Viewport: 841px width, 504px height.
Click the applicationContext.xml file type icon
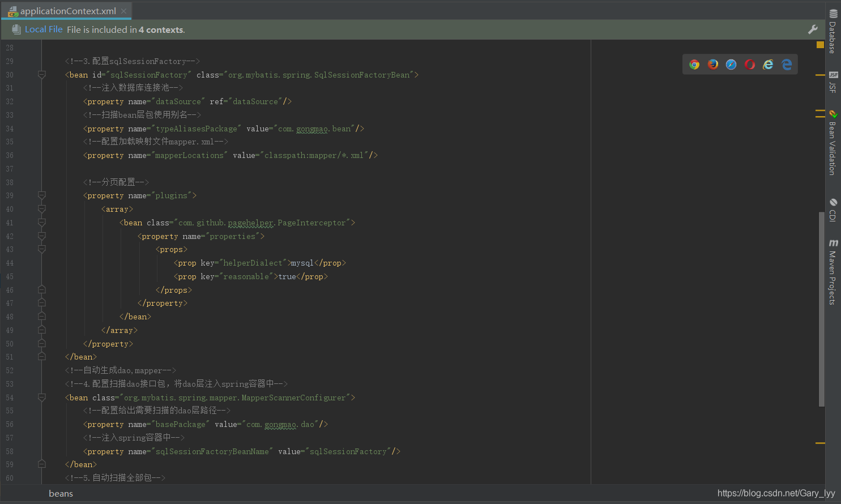pyautogui.click(x=13, y=11)
